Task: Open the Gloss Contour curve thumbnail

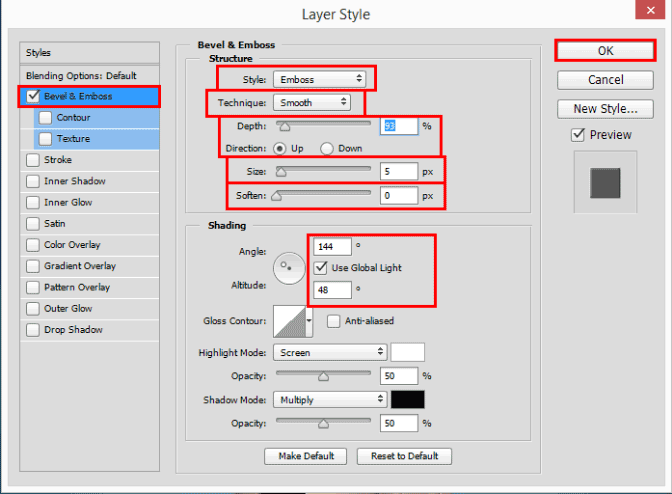Action: coord(289,321)
